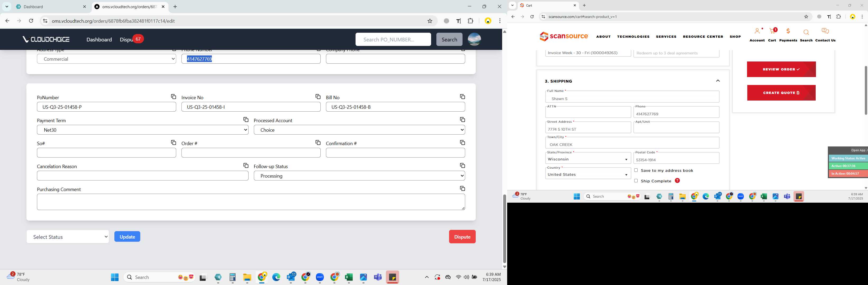Click the REVIEW ORDER button

pos(781,69)
